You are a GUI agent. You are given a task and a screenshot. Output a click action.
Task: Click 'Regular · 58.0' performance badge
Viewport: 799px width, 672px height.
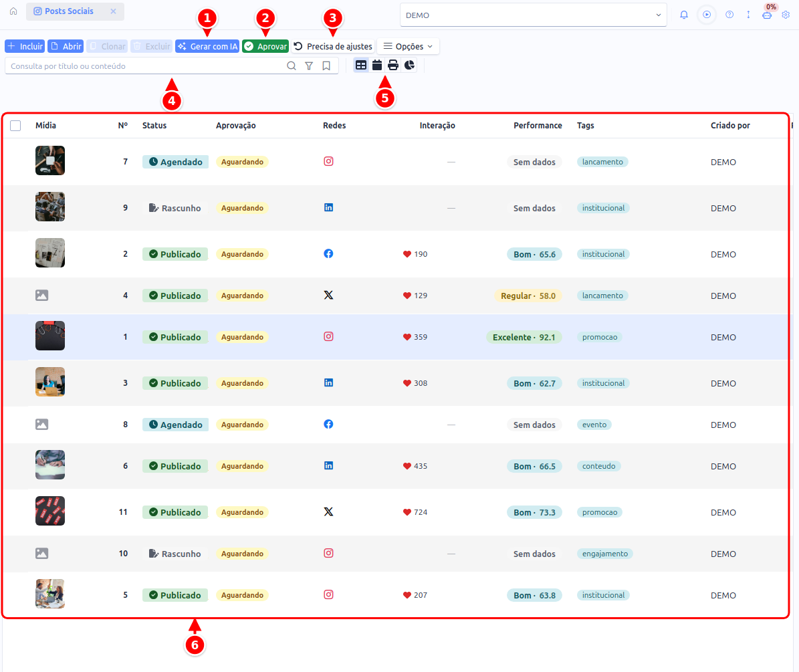click(528, 296)
